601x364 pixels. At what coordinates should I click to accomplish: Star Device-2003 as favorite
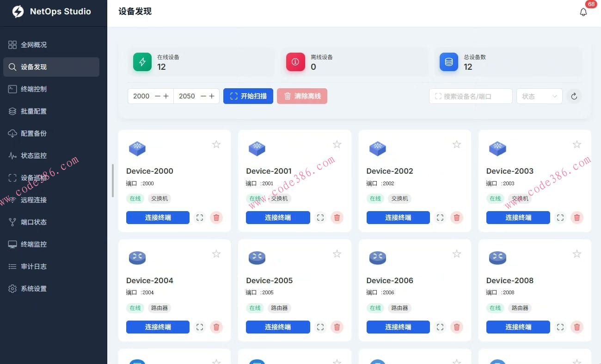(576, 144)
